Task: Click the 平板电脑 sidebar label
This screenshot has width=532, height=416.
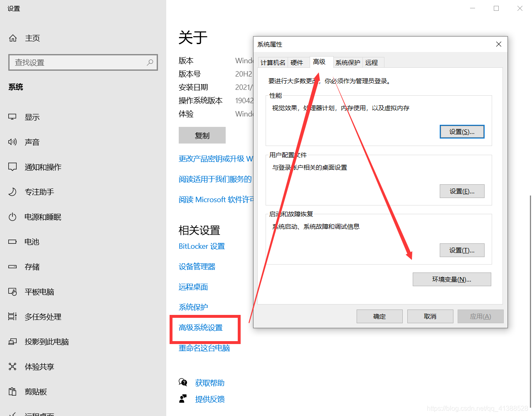Action: (39, 292)
